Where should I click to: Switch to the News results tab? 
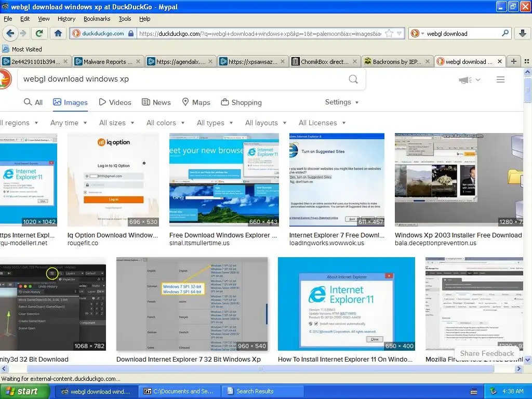click(156, 102)
